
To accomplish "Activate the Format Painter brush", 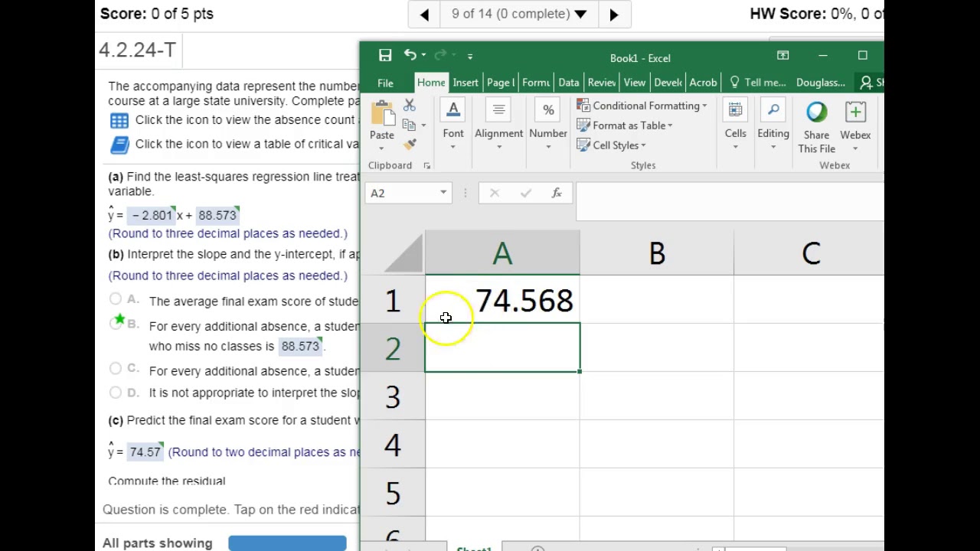I will click(410, 143).
